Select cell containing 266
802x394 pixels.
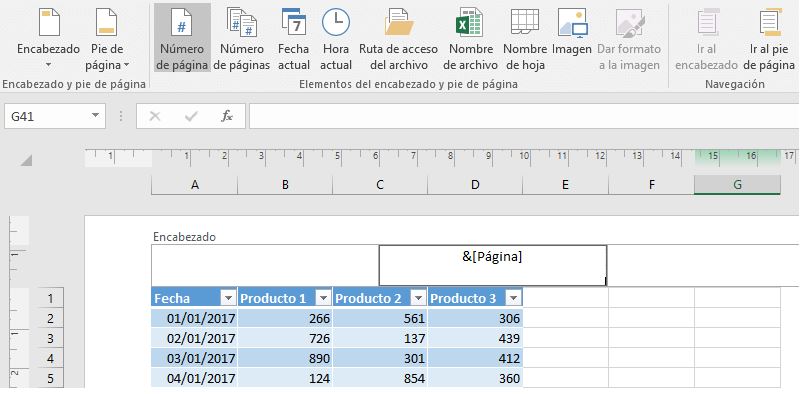285,318
